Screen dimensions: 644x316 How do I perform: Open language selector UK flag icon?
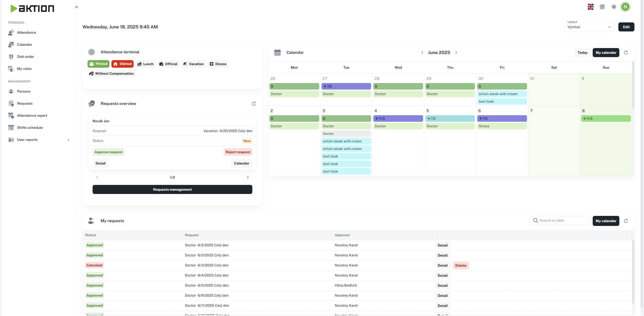pyautogui.click(x=590, y=7)
